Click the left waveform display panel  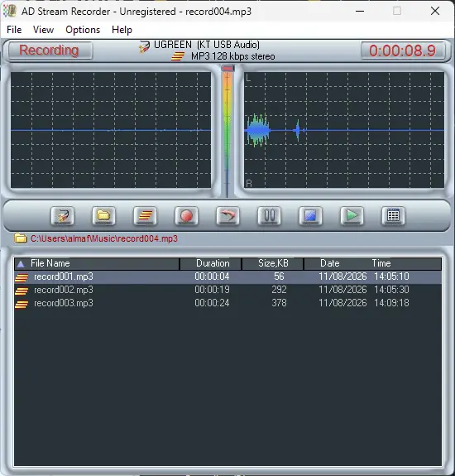[111, 130]
